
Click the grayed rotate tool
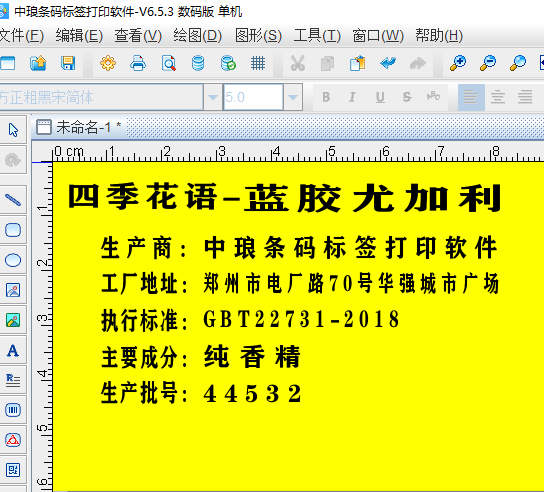pyautogui.click(x=13, y=160)
